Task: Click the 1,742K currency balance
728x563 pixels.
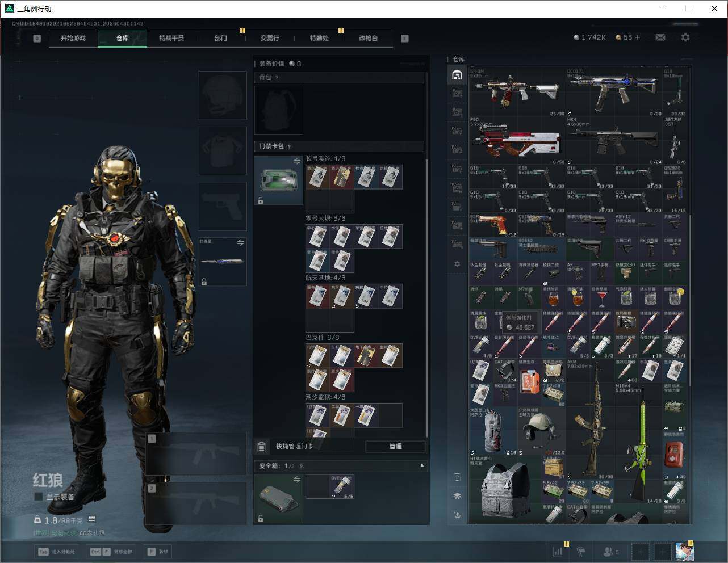Action: pos(590,37)
